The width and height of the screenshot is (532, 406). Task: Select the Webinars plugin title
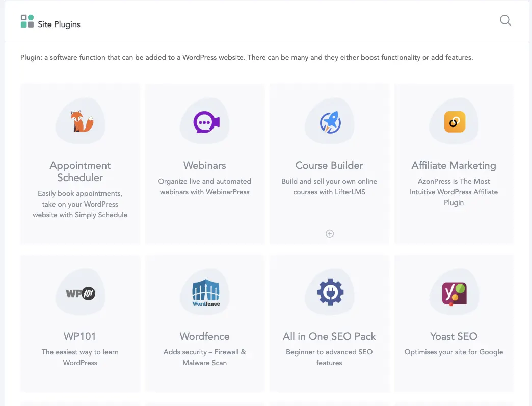pyautogui.click(x=204, y=165)
